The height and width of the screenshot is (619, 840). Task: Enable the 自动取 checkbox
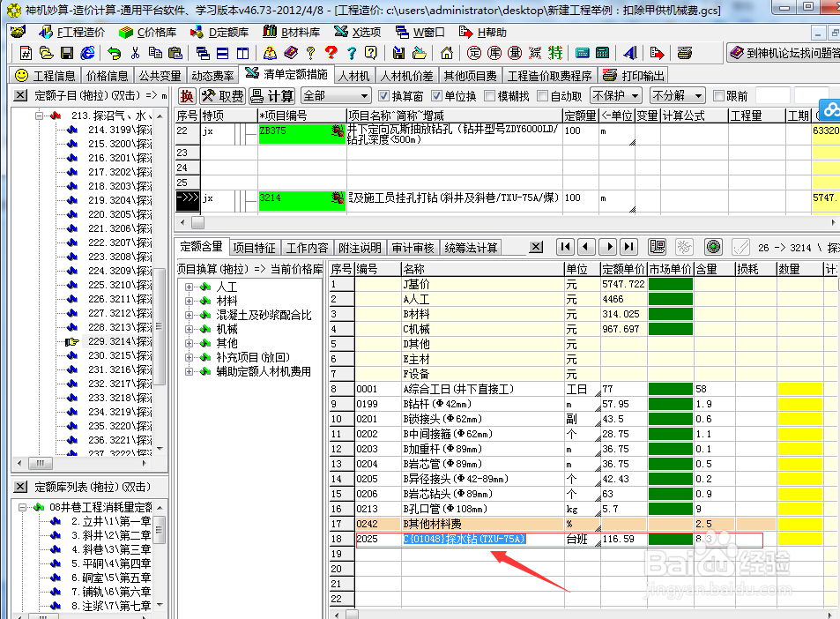pos(543,96)
